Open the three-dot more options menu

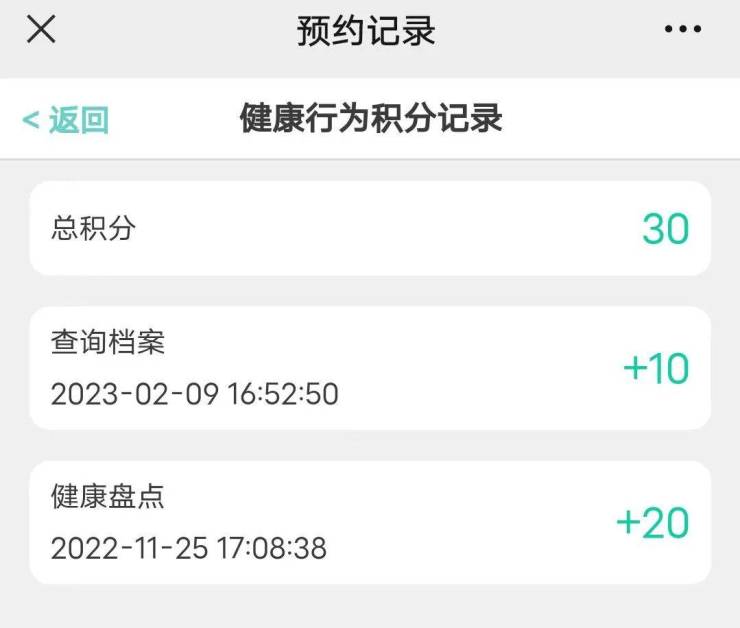point(683,30)
